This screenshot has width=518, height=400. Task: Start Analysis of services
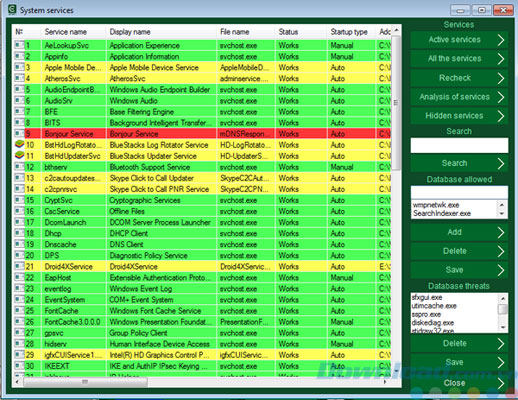459,97
